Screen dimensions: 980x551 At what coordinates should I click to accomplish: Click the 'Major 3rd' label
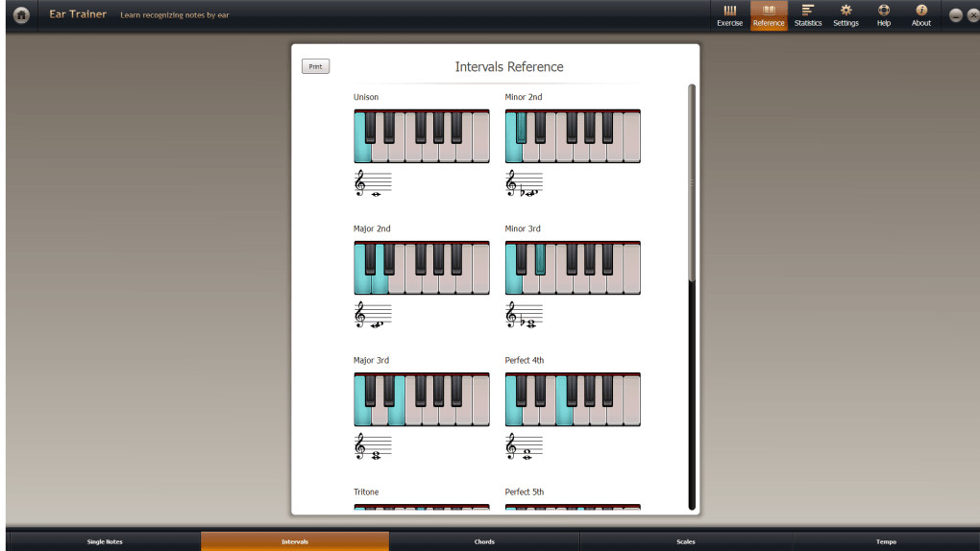click(371, 361)
